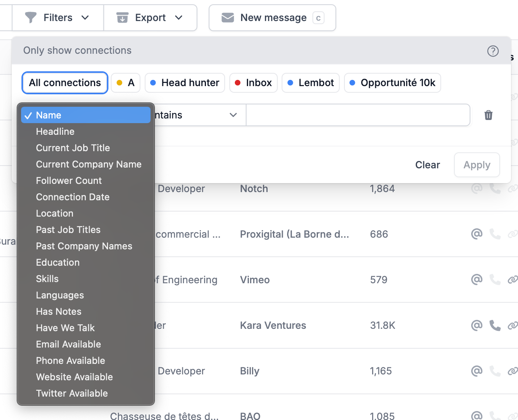
Task: Select the Lembot tag filter
Action: 310,83
